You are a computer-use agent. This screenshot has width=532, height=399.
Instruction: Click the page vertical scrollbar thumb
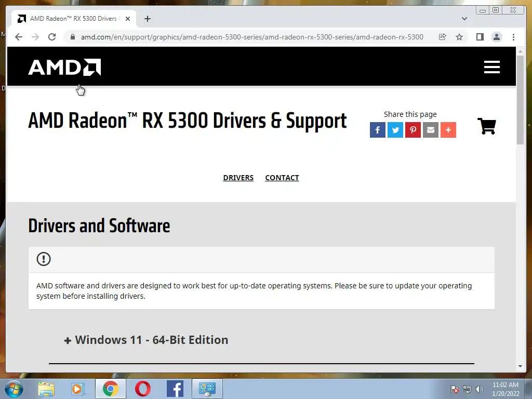click(x=520, y=100)
